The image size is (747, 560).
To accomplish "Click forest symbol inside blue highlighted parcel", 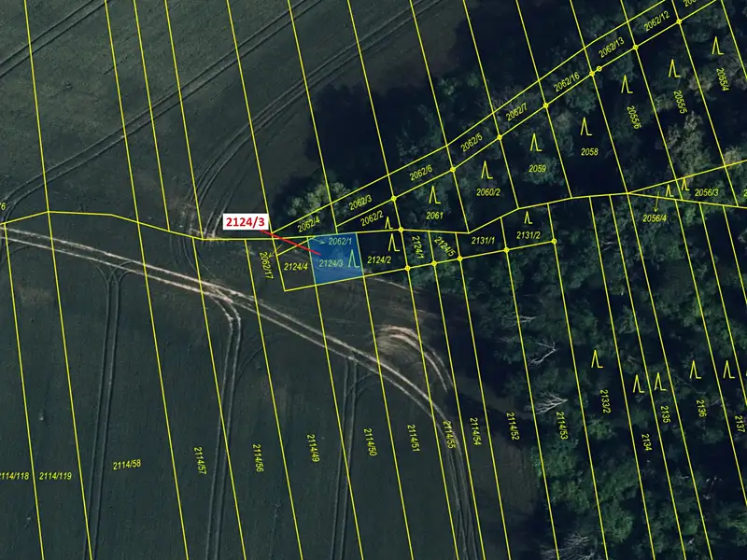I will pyautogui.click(x=353, y=258).
